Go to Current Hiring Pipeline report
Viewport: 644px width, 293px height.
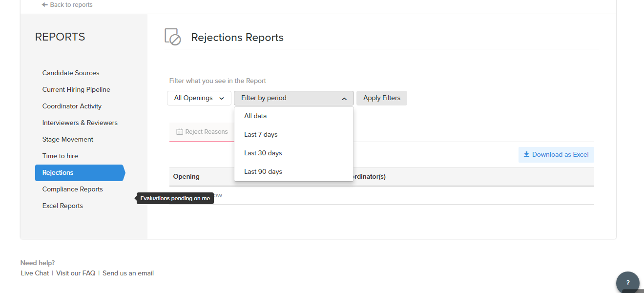[76, 90]
